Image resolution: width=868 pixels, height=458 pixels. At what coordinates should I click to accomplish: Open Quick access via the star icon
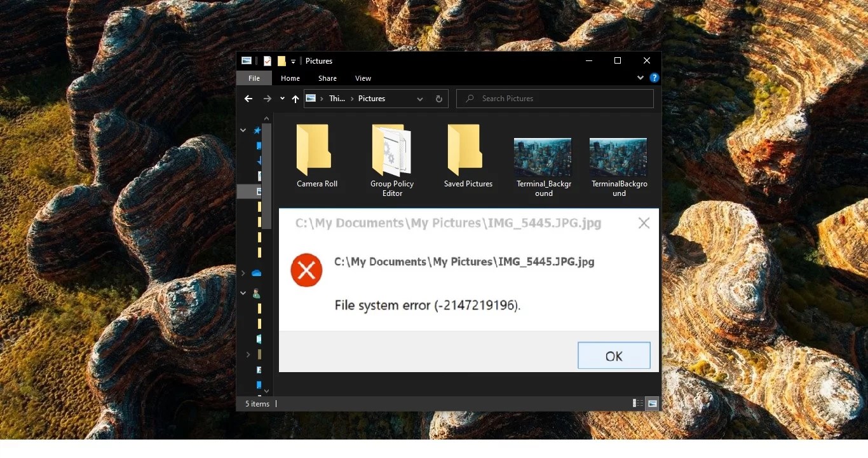point(257,130)
